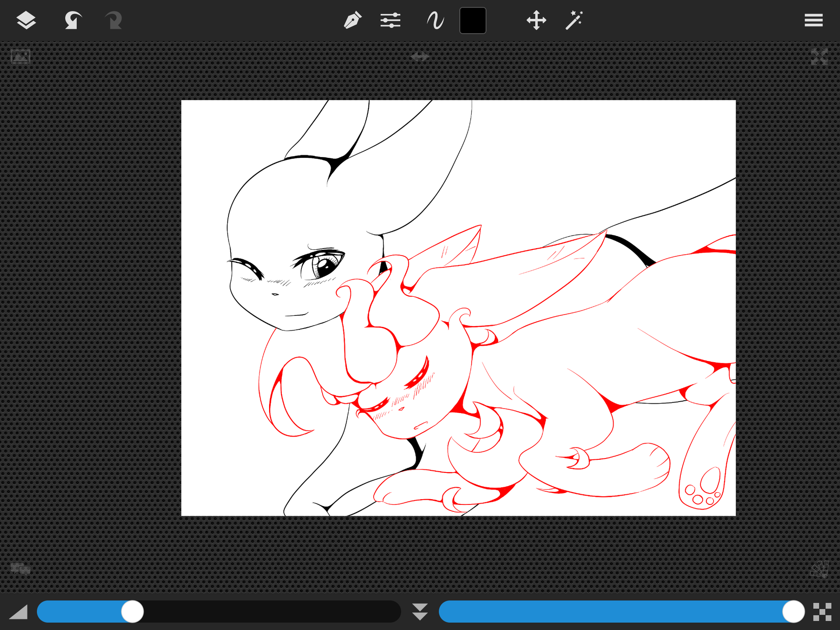This screenshot has height=630, width=840.
Task: Open the hamburger main menu
Action: (814, 21)
